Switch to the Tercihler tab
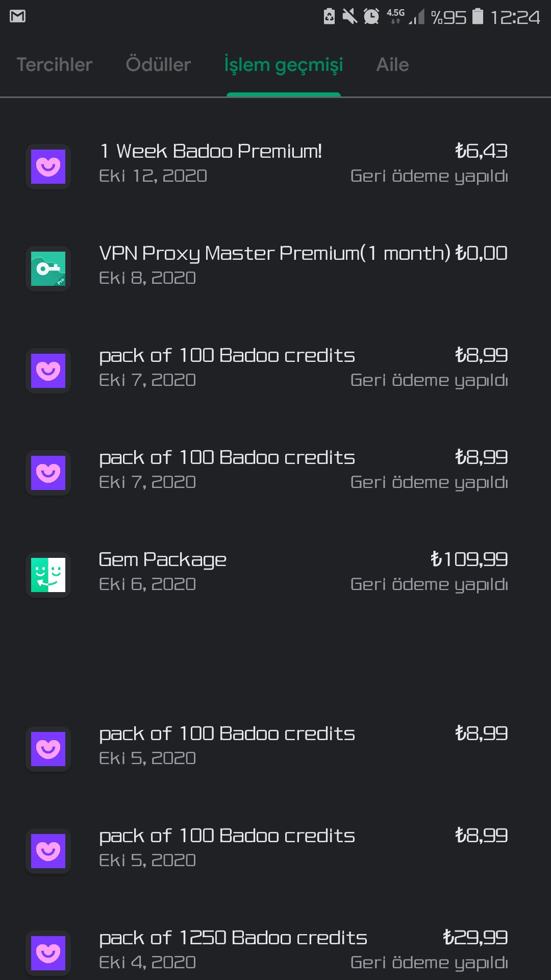This screenshot has height=980, width=551. point(55,65)
